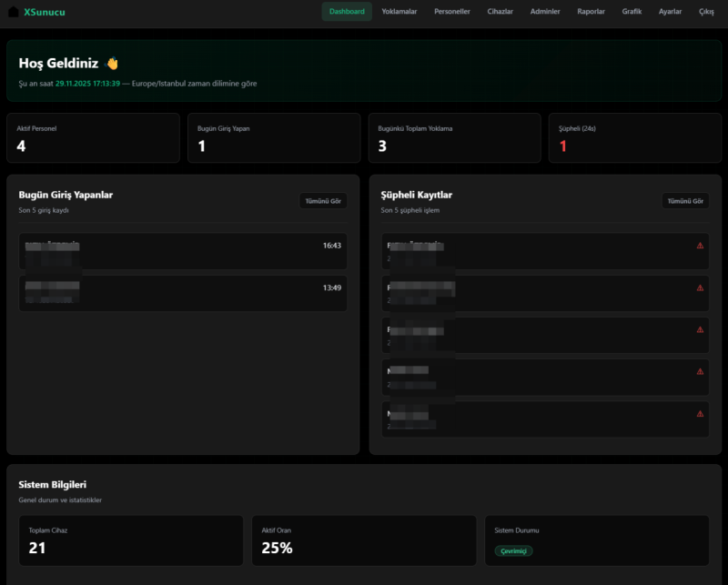The width and height of the screenshot is (728, 585).
Task: Click the Çevrimiçi status badge
Action: (513, 551)
